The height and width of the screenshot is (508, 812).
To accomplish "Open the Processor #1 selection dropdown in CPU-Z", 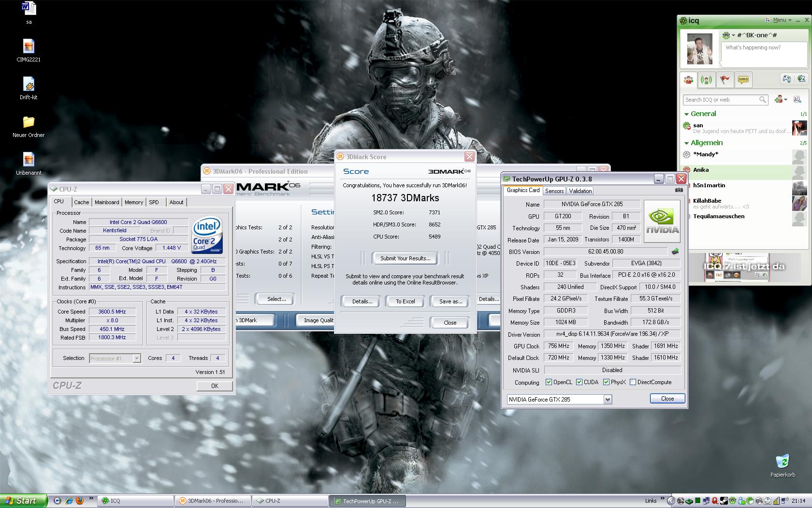I will (x=137, y=359).
